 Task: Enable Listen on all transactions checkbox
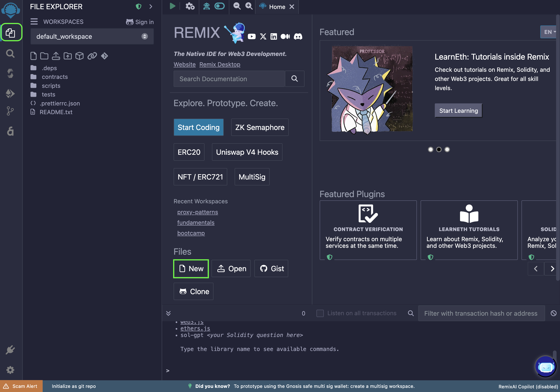[x=320, y=313]
